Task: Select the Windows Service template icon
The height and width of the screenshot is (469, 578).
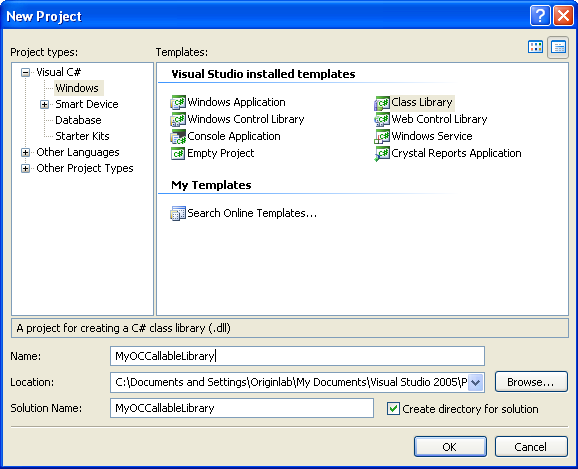Action: [x=382, y=136]
